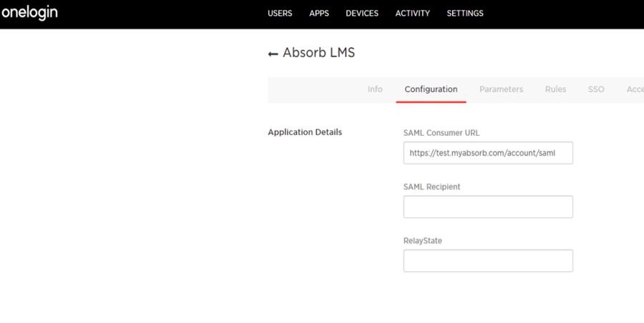Open the Rules tab
This screenshot has height=323, width=644.
pyautogui.click(x=555, y=89)
